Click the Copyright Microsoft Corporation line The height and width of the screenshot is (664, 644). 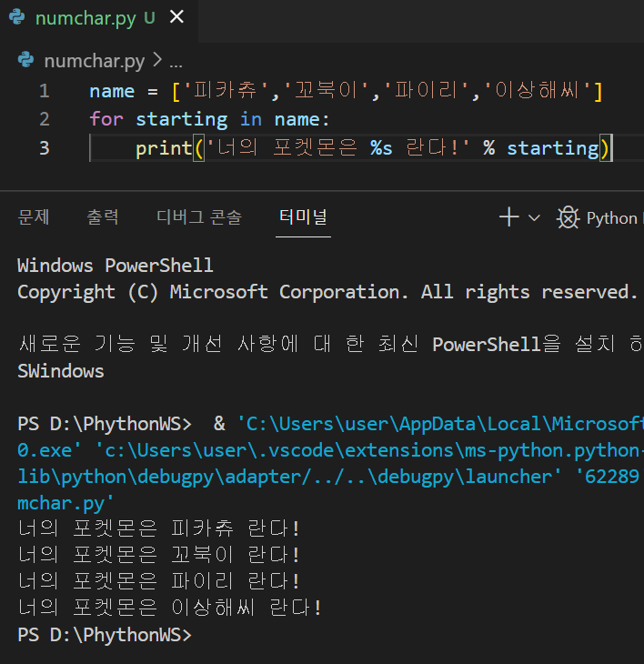point(327,292)
